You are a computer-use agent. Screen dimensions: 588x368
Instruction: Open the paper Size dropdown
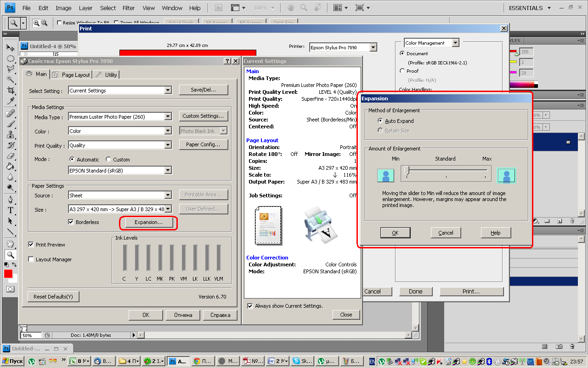120,209
